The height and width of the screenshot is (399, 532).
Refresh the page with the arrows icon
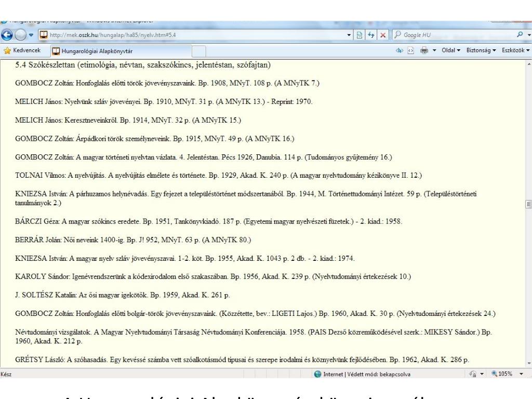(x=371, y=35)
